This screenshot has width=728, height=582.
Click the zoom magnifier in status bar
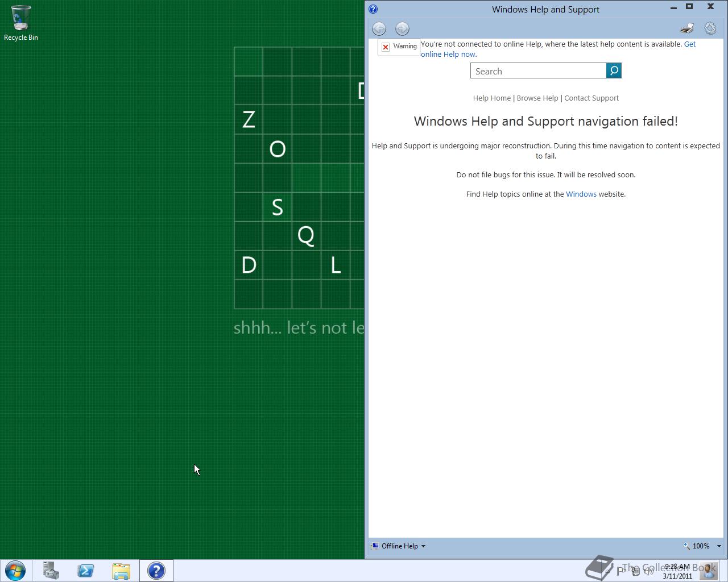[686, 546]
